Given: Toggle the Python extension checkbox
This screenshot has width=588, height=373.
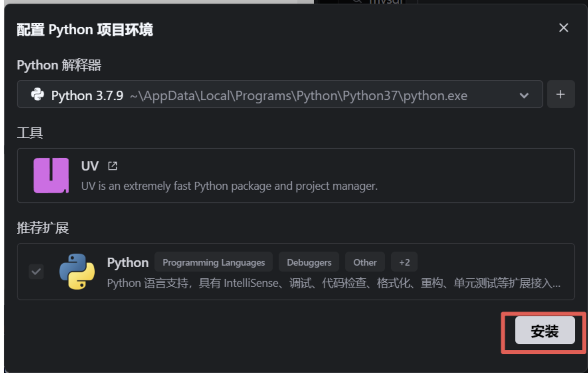Looking at the screenshot, I should point(36,272).
